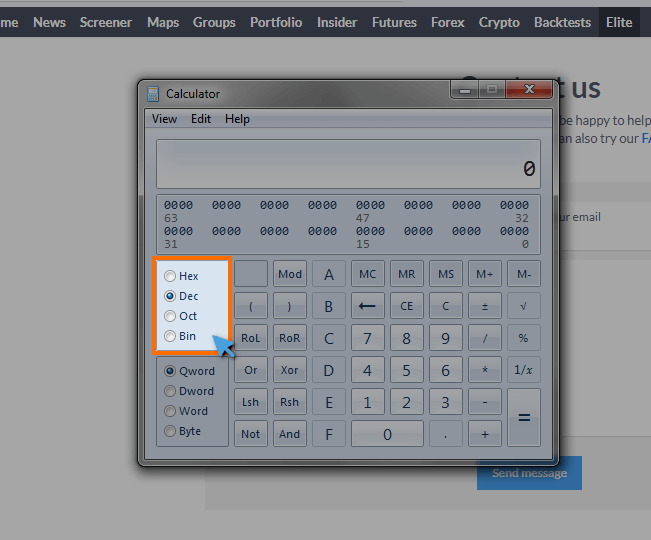Click the Lsh left shift button
Image resolution: width=651 pixels, height=540 pixels.
coord(251,402)
